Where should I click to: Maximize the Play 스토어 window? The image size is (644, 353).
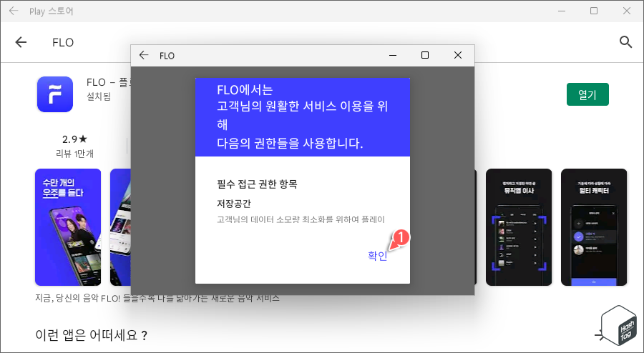[594, 11]
